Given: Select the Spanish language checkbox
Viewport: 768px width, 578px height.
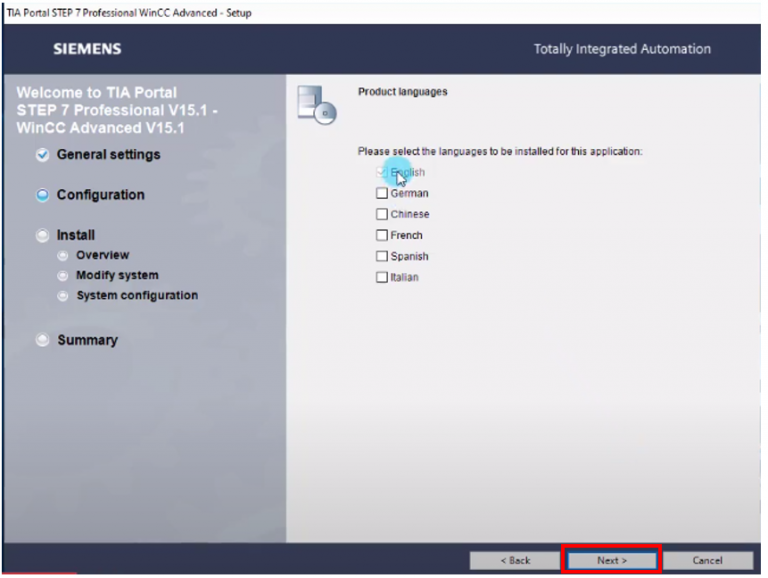Looking at the screenshot, I should click(381, 256).
